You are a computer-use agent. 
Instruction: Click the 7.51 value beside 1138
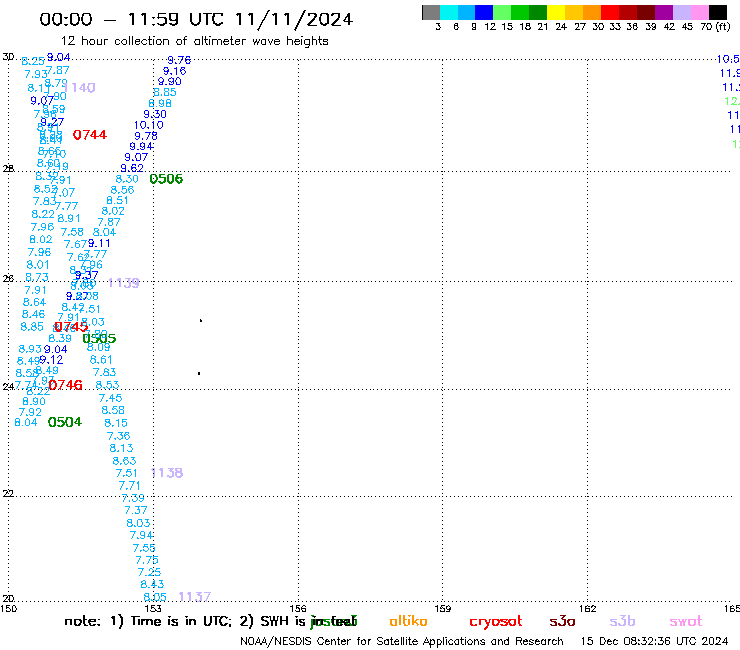pos(126,473)
